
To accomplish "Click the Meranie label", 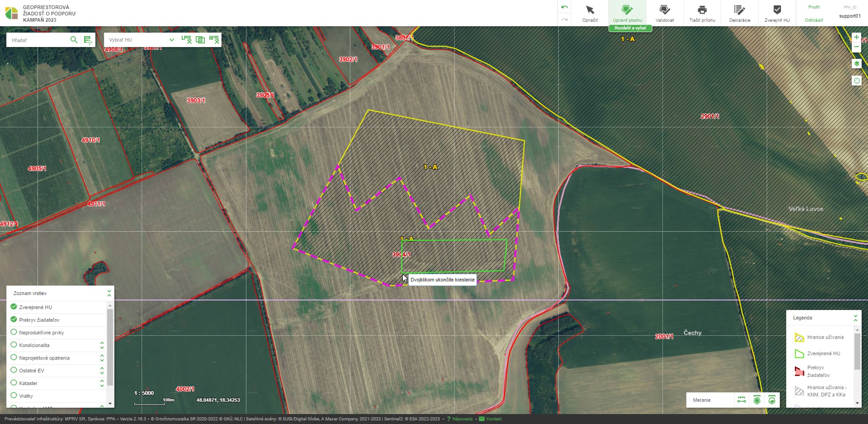I will pos(702,400).
